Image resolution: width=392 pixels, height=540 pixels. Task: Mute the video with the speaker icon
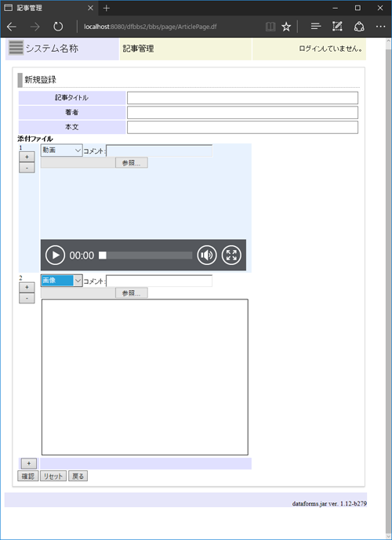[x=207, y=256]
